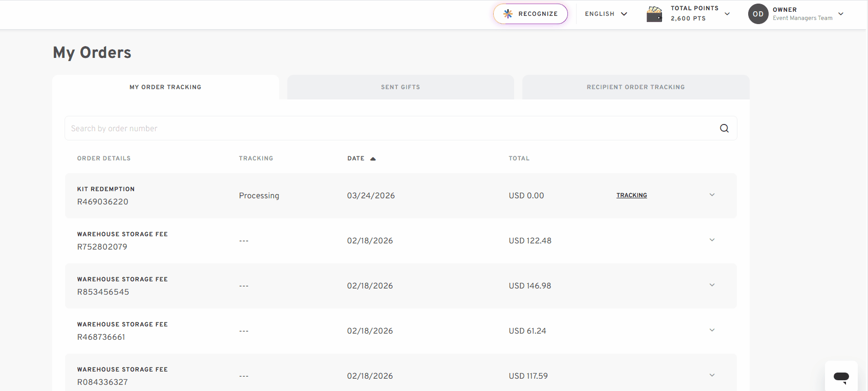Click the Recognize button
This screenshot has width=868, height=391.
(531, 14)
